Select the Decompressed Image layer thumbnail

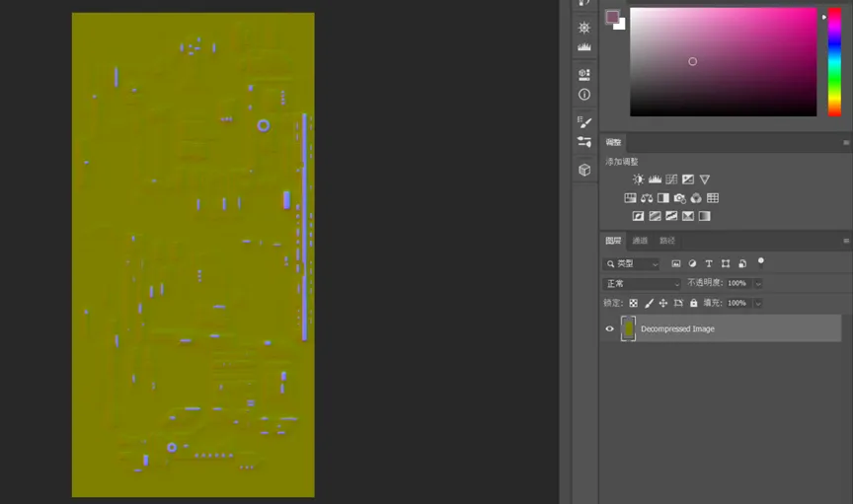coord(628,329)
